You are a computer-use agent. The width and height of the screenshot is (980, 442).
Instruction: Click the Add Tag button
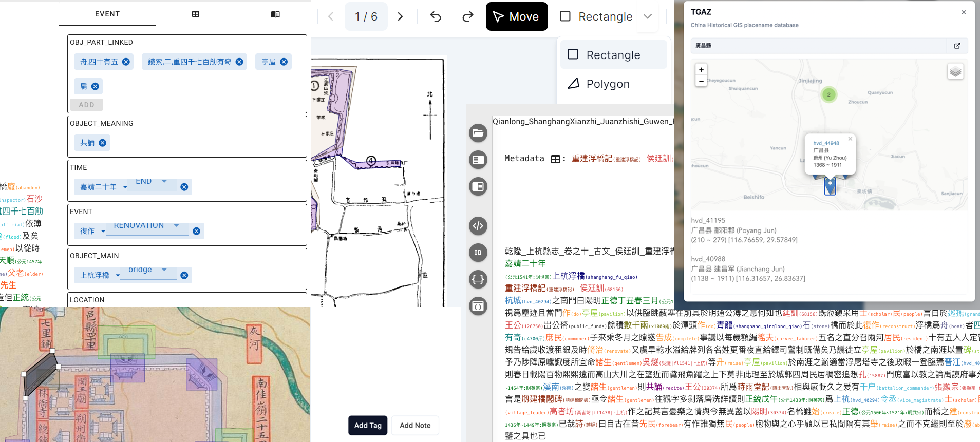368,425
